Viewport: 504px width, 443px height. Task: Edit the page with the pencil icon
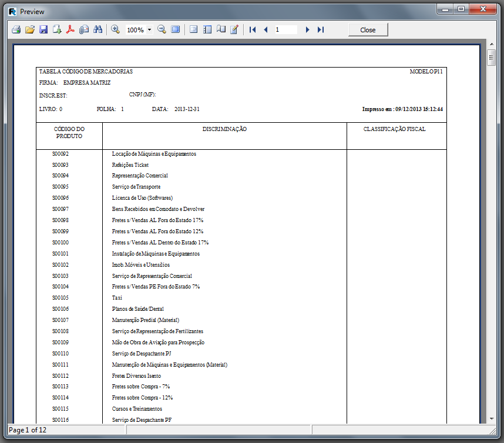coord(234,30)
